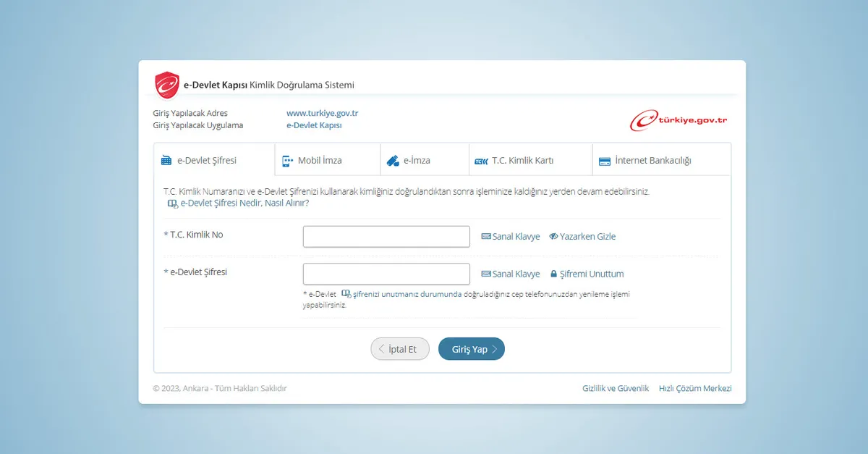This screenshot has width=868, height=454.
Task: Click the keyboard icon beside e-Devlet Şifresi
Action: tap(486, 274)
